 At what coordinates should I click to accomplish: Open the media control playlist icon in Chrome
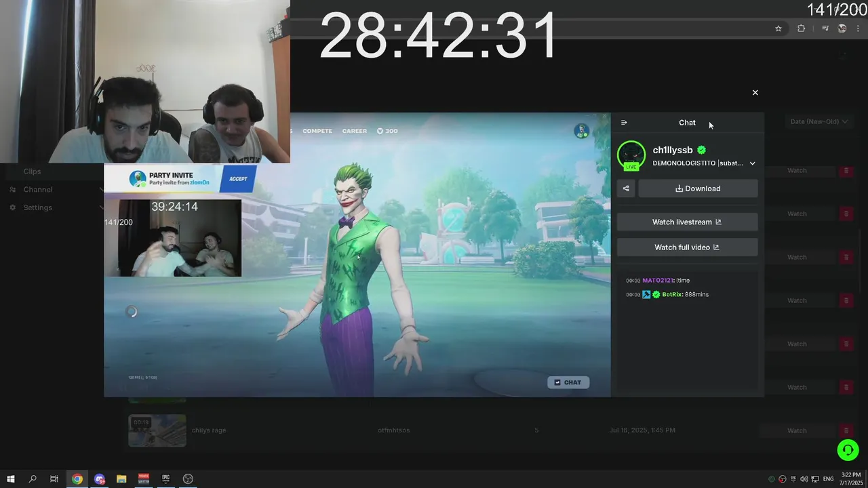point(825,28)
